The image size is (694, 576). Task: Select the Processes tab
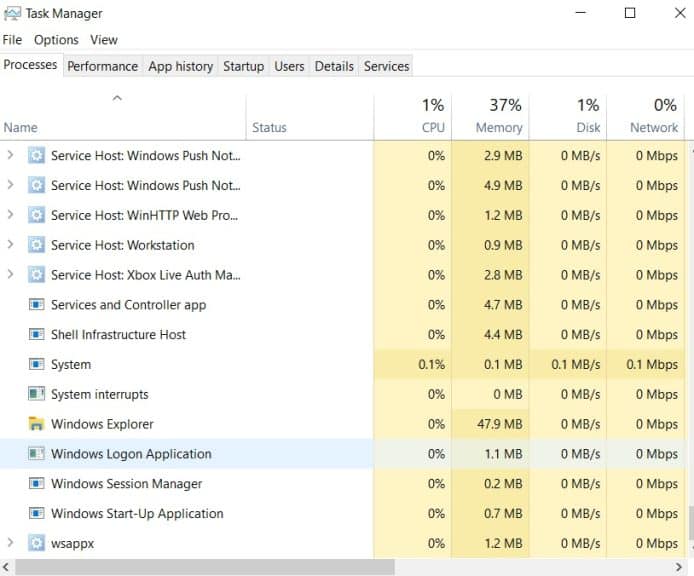pos(31,65)
